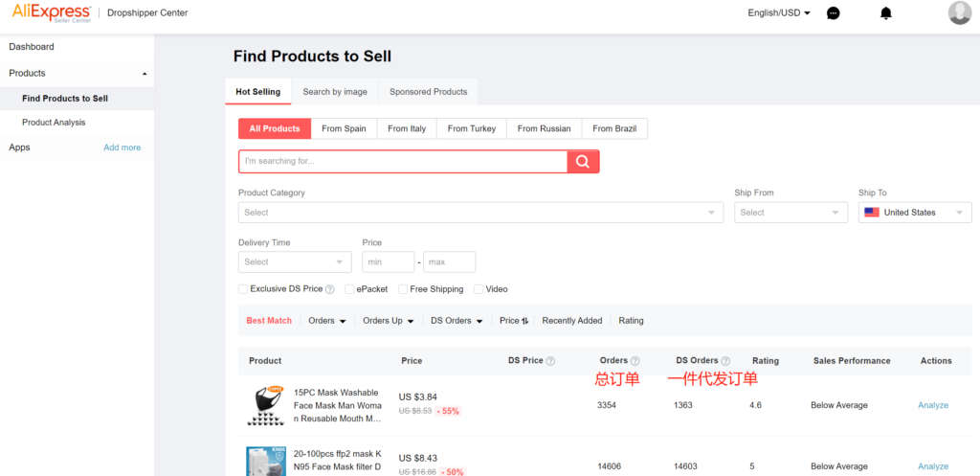This screenshot has width=980, height=476.
Task: Click the help icon beside Orders column header
Action: point(635,361)
